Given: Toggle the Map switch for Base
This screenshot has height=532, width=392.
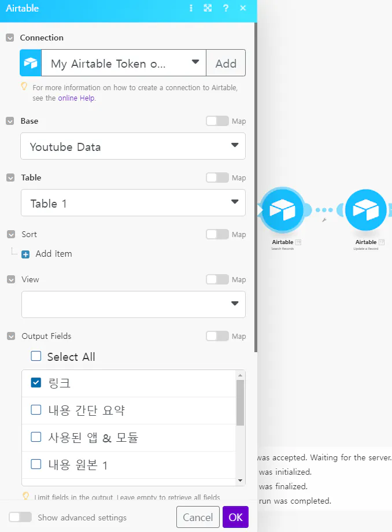Looking at the screenshot, I should pos(217,121).
